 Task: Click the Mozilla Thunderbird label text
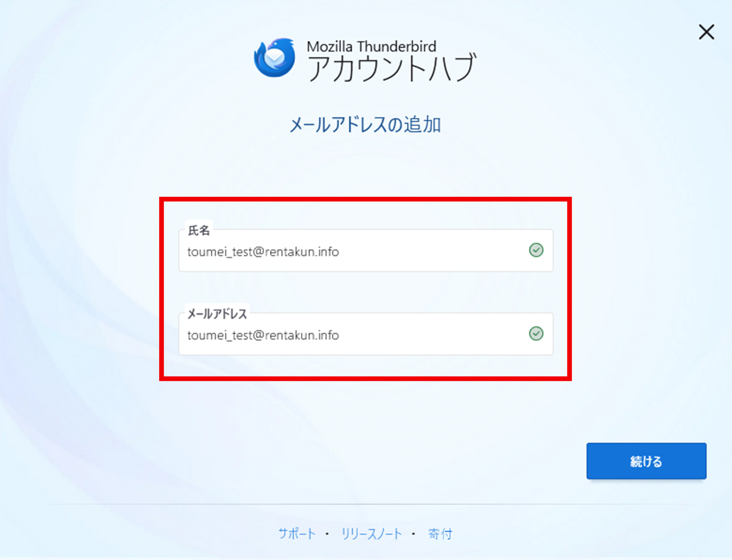coord(371,46)
